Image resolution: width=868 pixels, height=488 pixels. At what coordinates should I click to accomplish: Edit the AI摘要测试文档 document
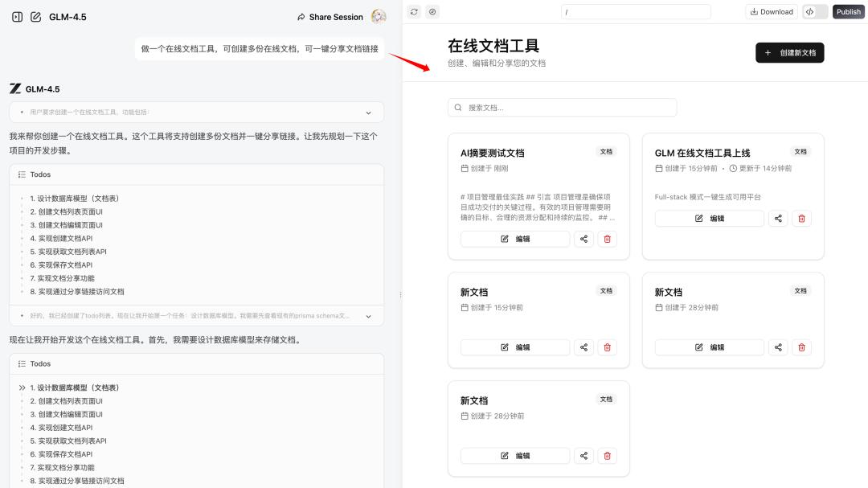point(515,239)
